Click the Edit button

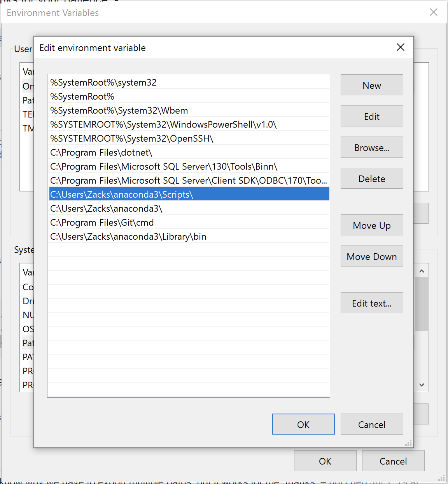click(x=372, y=116)
